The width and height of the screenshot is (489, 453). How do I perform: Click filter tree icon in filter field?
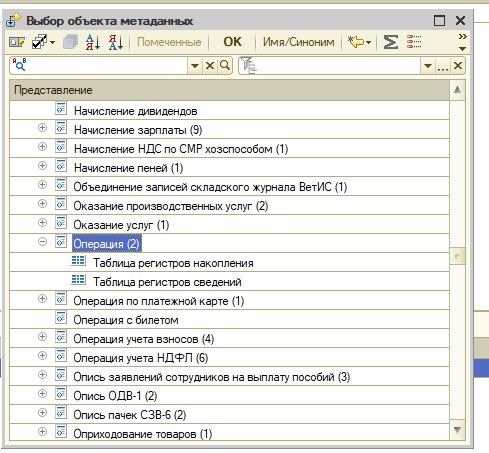coord(249,65)
